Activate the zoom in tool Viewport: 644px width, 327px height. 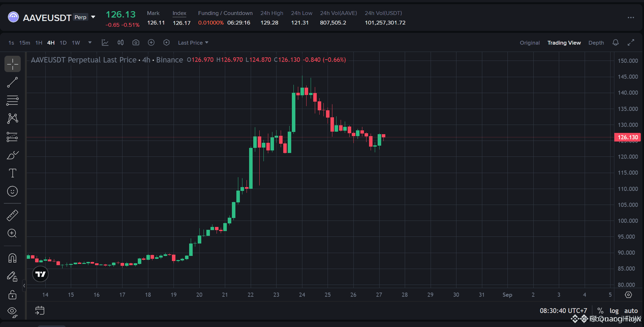pos(12,233)
